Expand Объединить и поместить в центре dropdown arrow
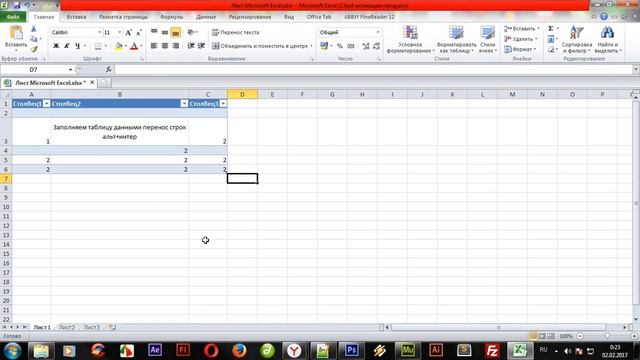Screen dimensions: 640x360 click(x=311, y=46)
